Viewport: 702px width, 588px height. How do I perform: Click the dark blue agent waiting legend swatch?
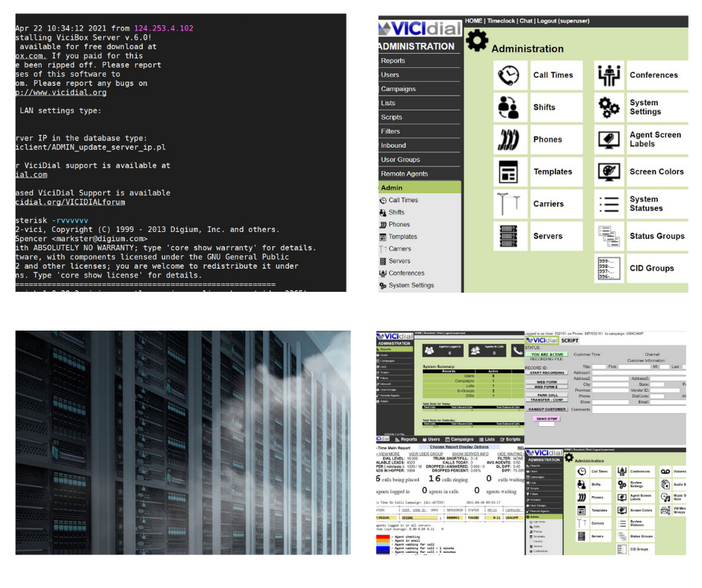(x=383, y=551)
